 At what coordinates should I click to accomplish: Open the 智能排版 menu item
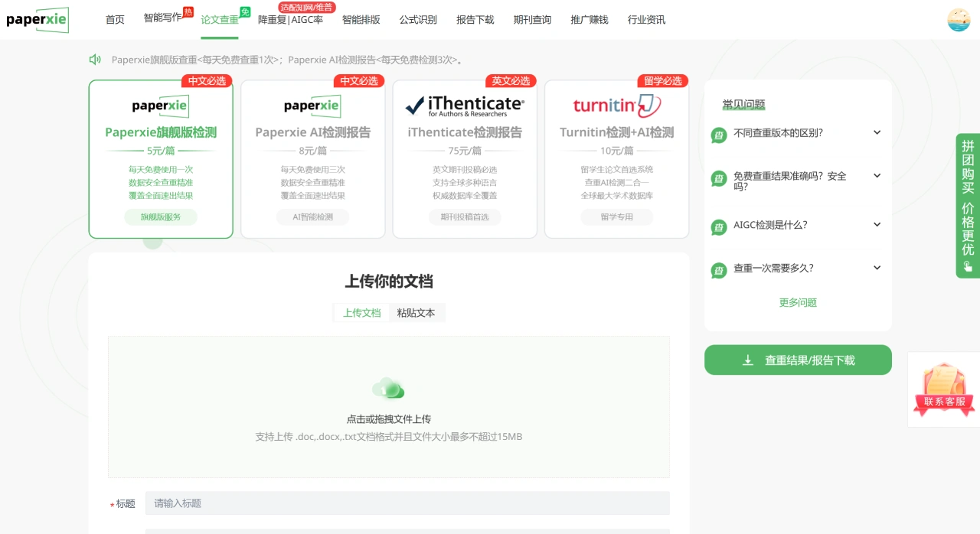[361, 20]
